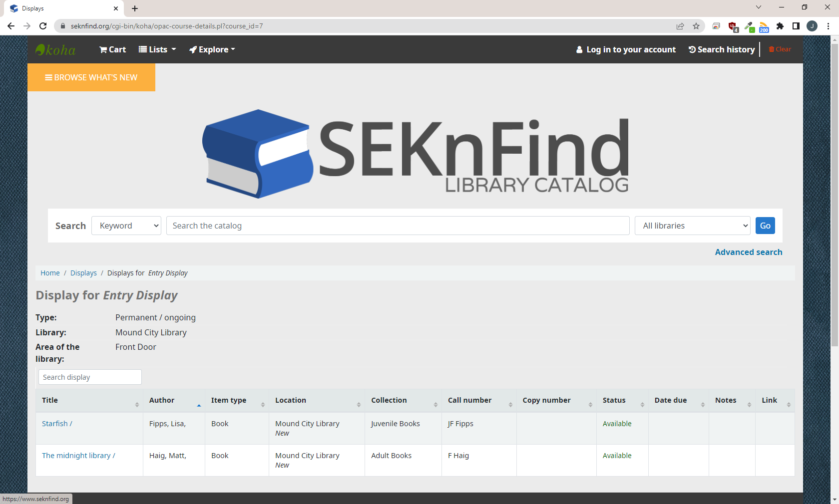Go to Home breadcrumb
Viewport: 839px width, 504px height.
pos(50,273)
